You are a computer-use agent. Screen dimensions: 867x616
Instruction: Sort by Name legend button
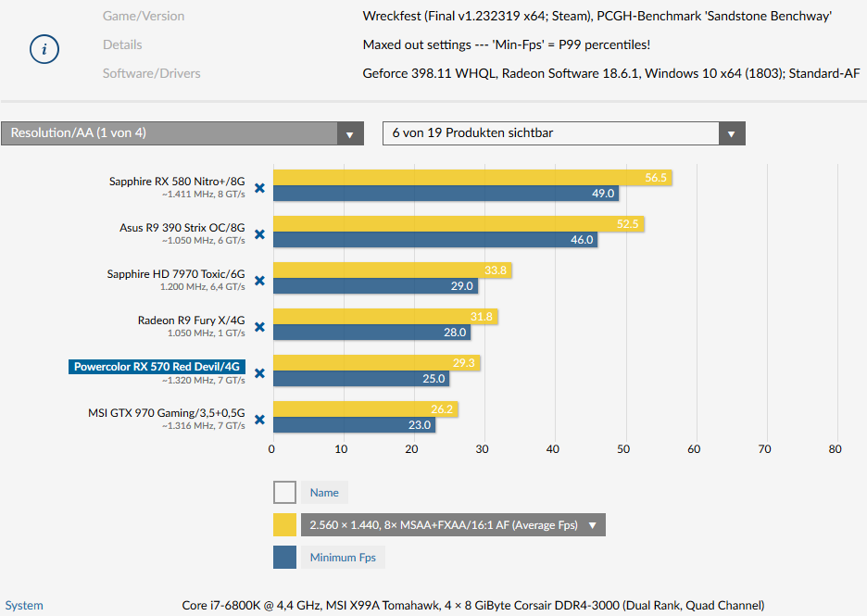(x=324, y=492)
